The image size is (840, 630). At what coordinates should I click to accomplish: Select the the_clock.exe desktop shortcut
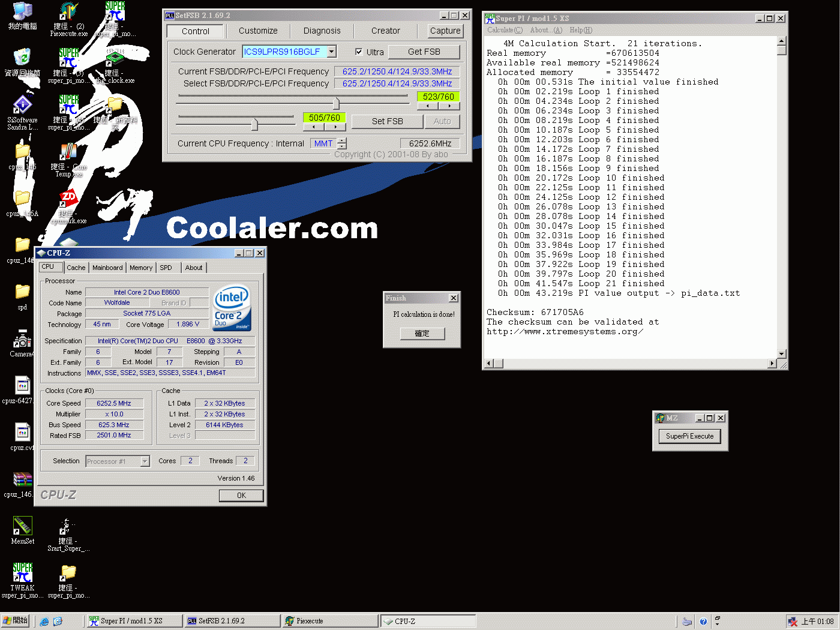(x=114, y=65)
